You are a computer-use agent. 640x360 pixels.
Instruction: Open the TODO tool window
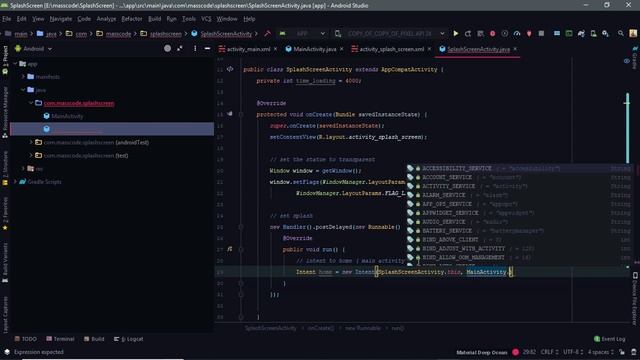click(25, 339)
